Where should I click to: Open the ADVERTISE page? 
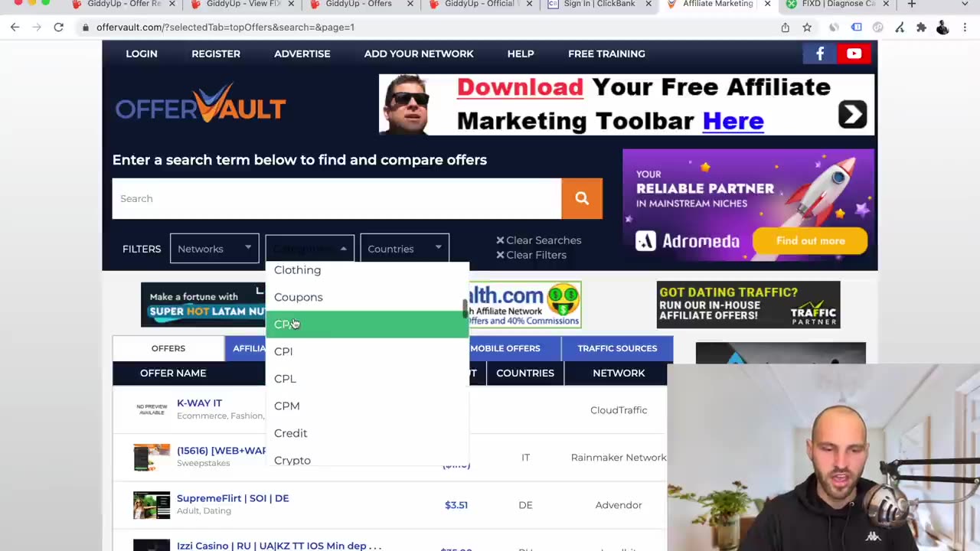pos(302,54)
